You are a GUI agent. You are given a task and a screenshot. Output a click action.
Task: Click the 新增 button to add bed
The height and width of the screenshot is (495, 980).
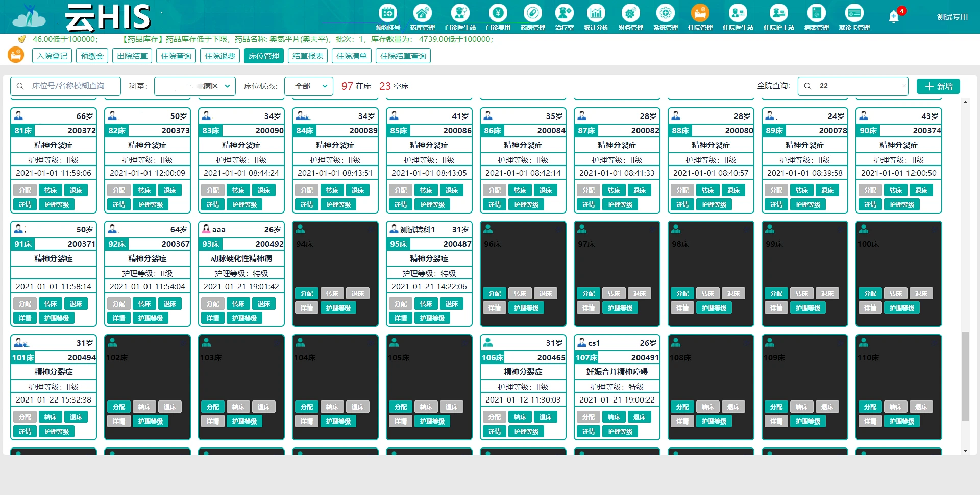point(938,86)
